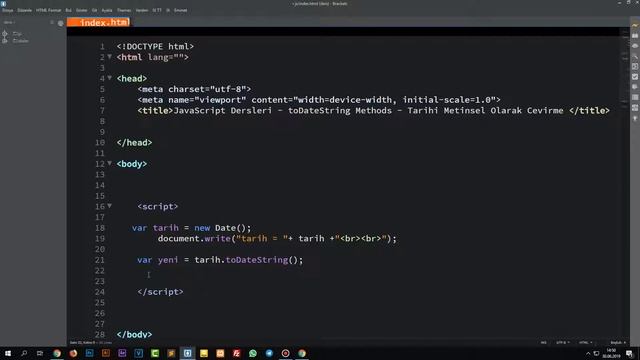This screenshot has height=360, width=640.
Task: Open the HTML language dropdown in status bar
Action: [586, 342]
